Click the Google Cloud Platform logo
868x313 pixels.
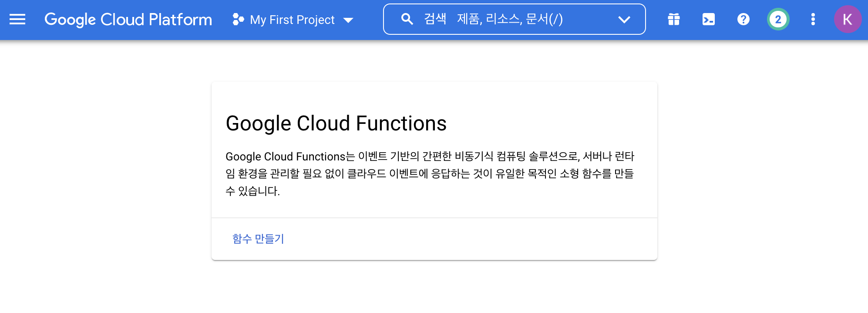[128, 20]
